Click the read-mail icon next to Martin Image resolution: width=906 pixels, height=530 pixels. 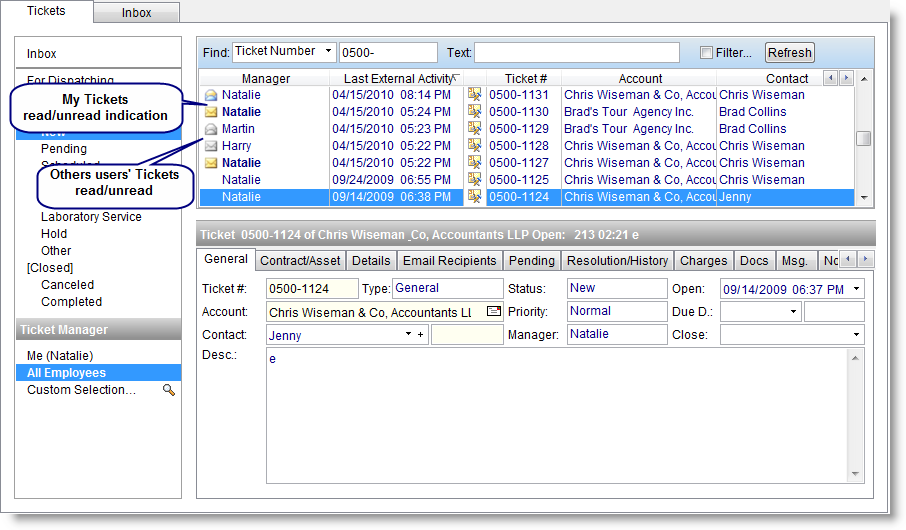[x=211, y=129]
